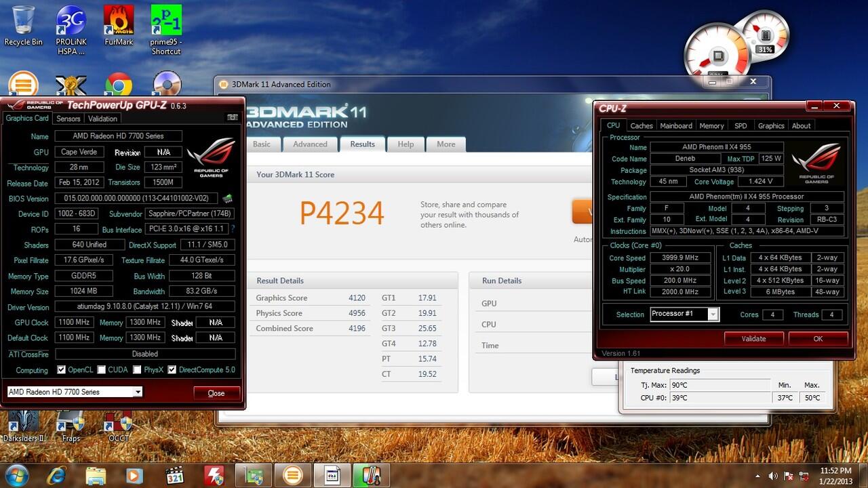Click the GPU-Z screenshot camera icon
Viewport: 868px width, 488px height.
click(231, 118)
